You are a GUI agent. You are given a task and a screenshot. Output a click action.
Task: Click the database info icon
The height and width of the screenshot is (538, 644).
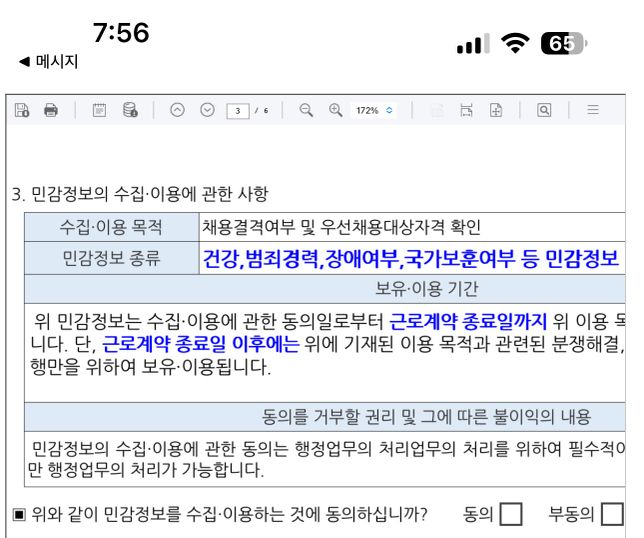click(130, 110)
